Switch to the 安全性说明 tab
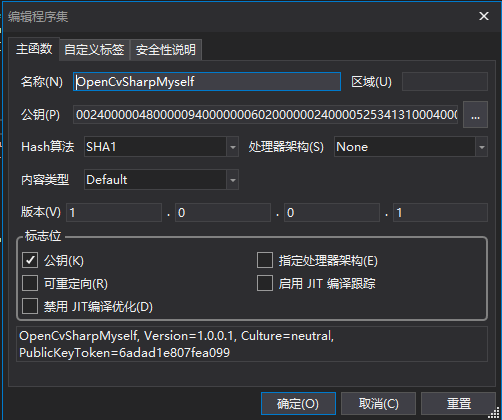Image resolution: width=502 pixels, height=420 pixels. [x=166, y=50]
